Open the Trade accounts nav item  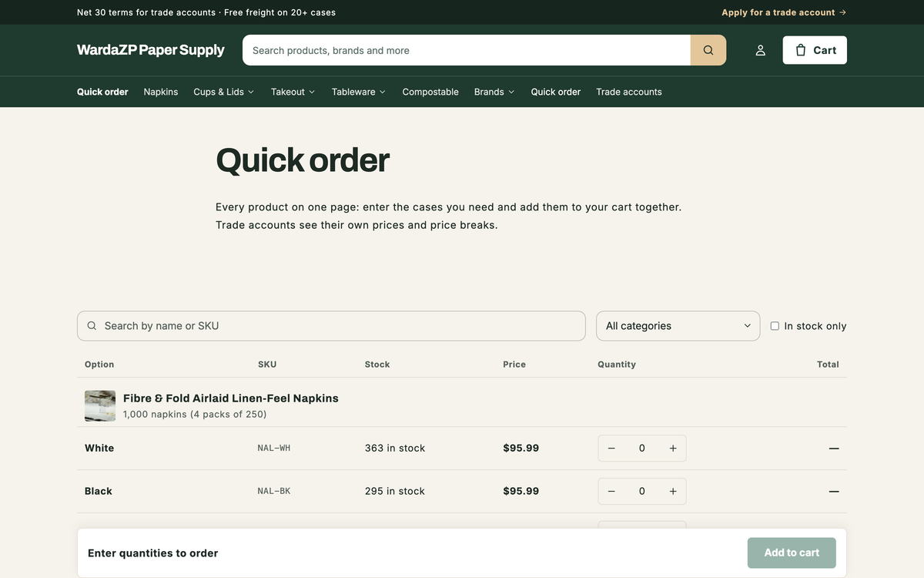(x=629, y=92)
